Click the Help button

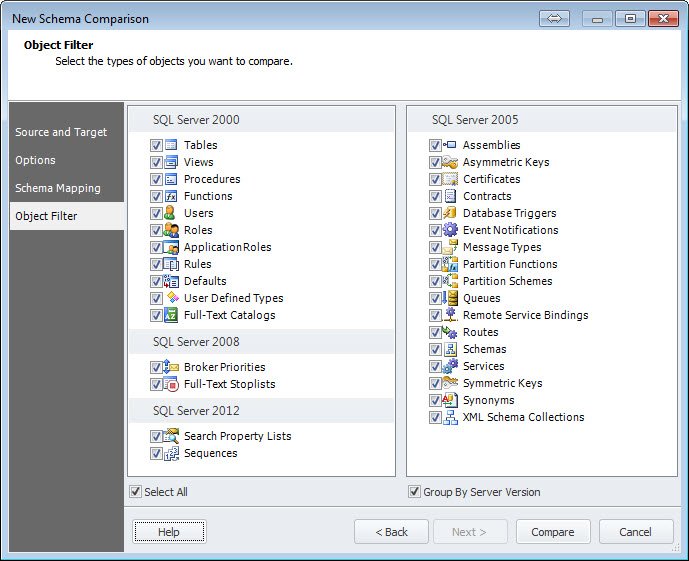coord(169,532)
